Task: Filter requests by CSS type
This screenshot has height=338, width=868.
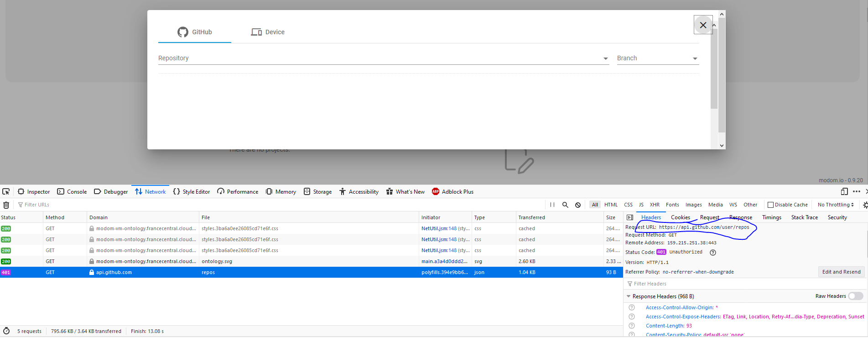Action: tap(628, 205)
